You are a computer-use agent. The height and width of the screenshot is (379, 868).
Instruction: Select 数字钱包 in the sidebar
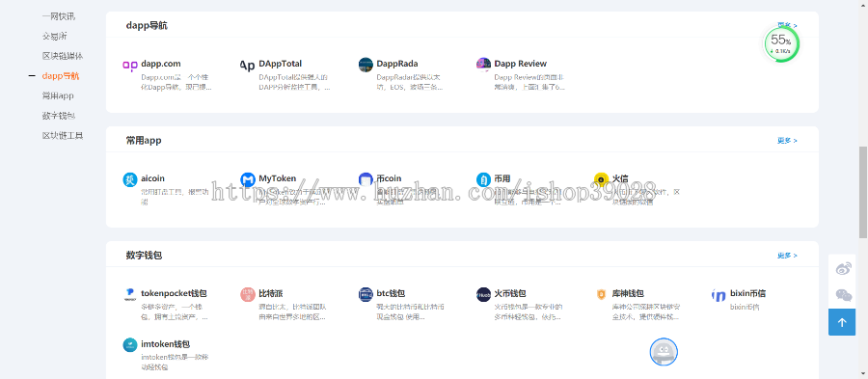59,116
